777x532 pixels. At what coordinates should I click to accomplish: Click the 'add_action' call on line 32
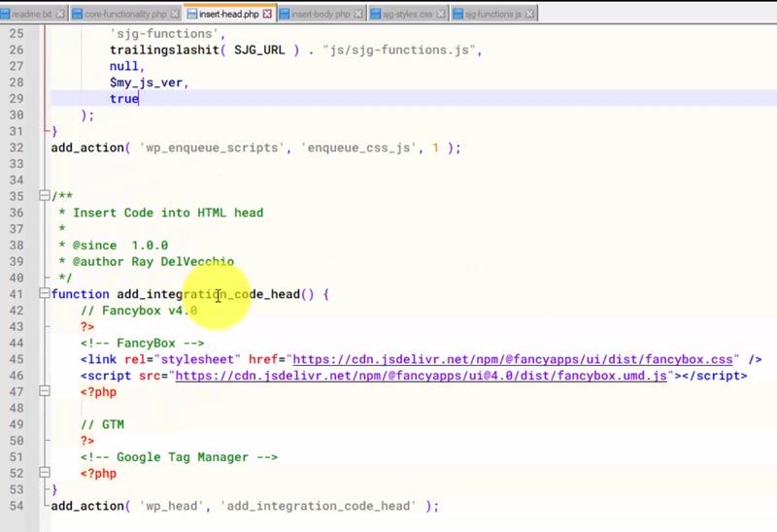coord(87,148)
